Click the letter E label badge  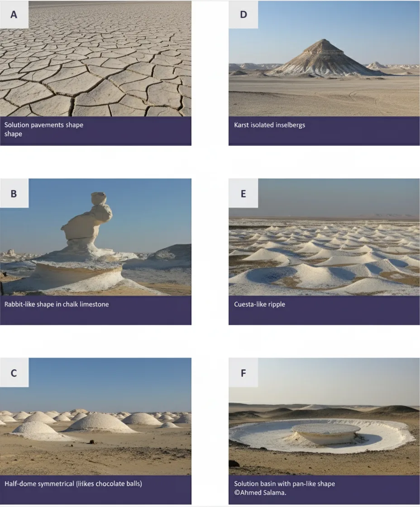(x=243, y=193)
